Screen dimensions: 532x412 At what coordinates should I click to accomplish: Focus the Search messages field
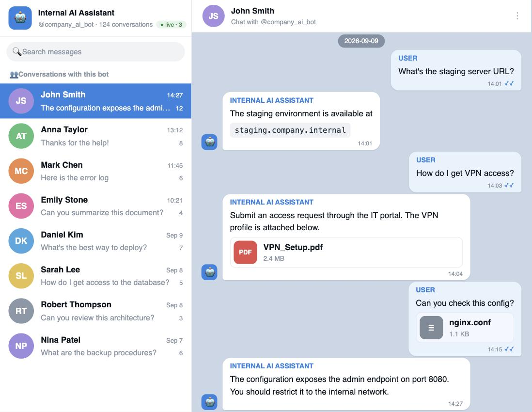[95, 51]
